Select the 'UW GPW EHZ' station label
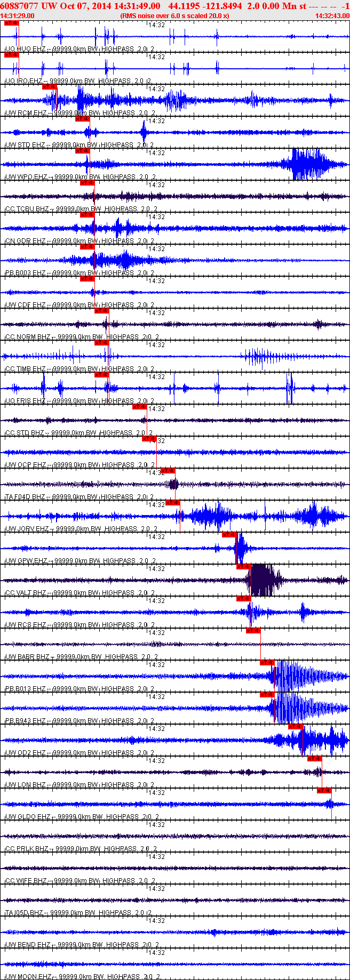This screenshot has height=980, width=350. [26, 561]
